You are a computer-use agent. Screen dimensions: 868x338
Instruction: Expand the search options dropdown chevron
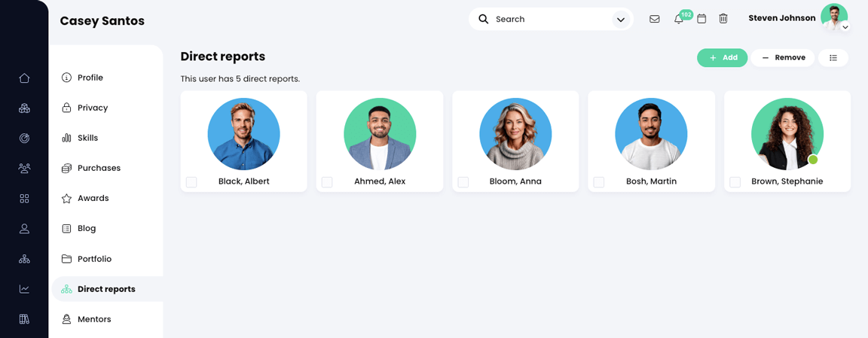[x=621, y=20]
